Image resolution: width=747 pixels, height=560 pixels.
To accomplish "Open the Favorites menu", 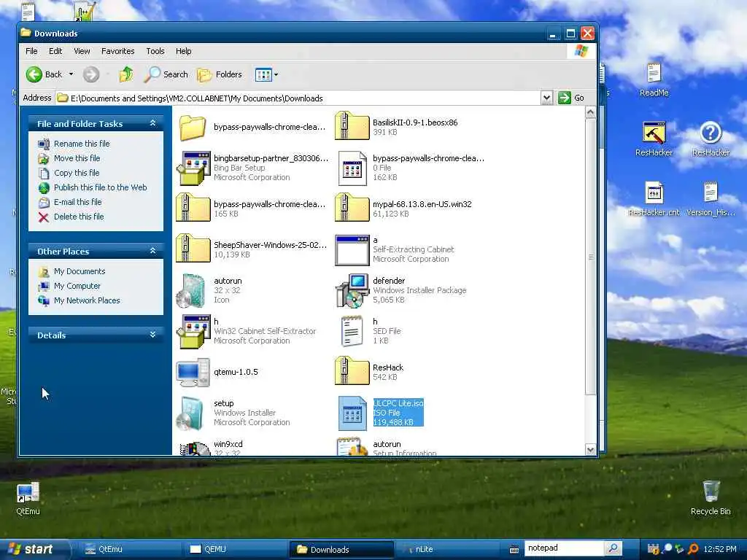I will 117,51.
